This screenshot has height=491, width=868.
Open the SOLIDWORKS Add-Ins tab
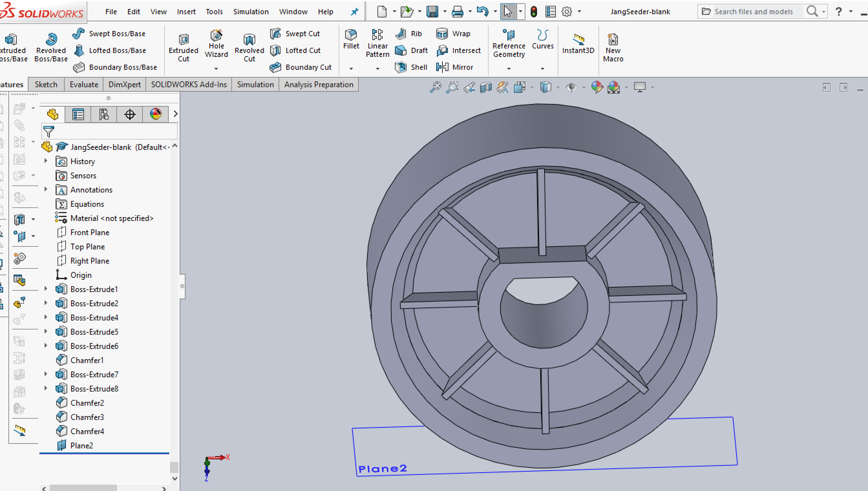click(189, 84)
